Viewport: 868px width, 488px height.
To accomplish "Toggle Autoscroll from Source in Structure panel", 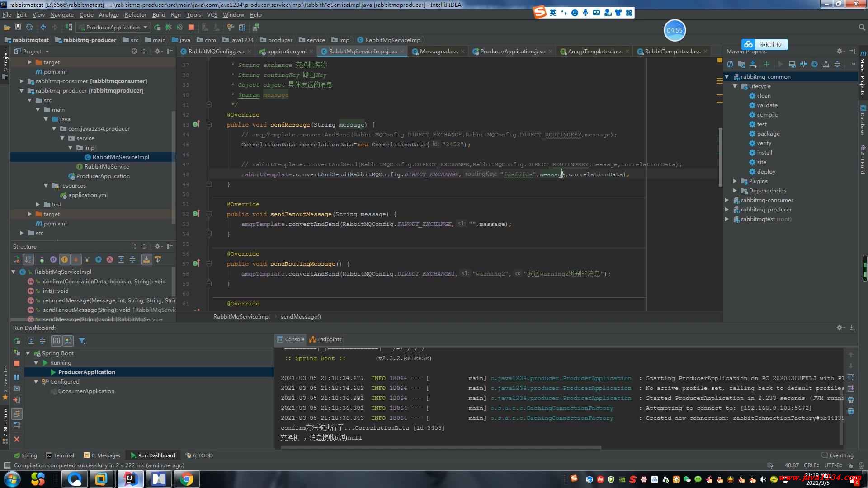I will (x=158, y=259).
